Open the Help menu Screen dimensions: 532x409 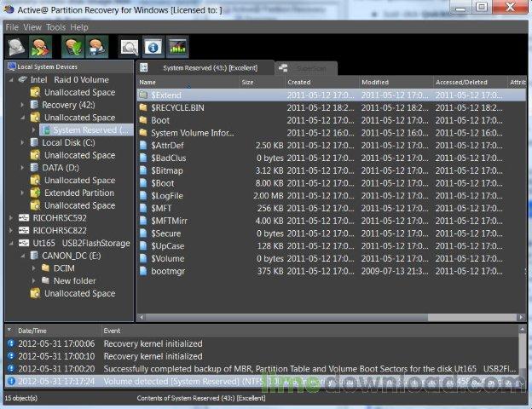(x=79, y=27)
